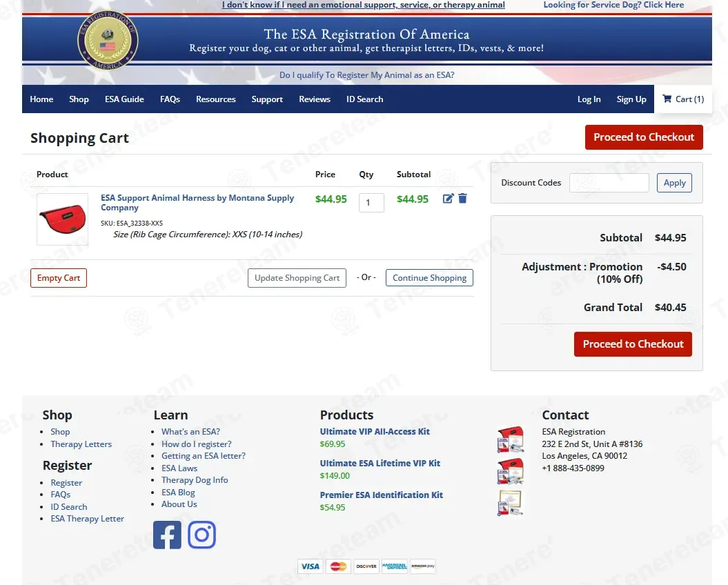Screen dimensions: 728x585
Task: Click Proceed to Checkout below Grand Total
Action: coord(633,344)
